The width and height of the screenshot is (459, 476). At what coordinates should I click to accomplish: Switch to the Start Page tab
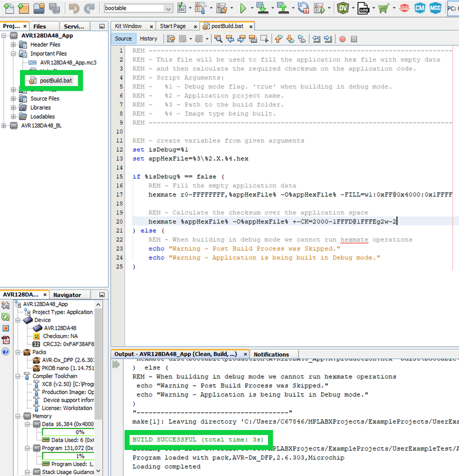[173, 26]
